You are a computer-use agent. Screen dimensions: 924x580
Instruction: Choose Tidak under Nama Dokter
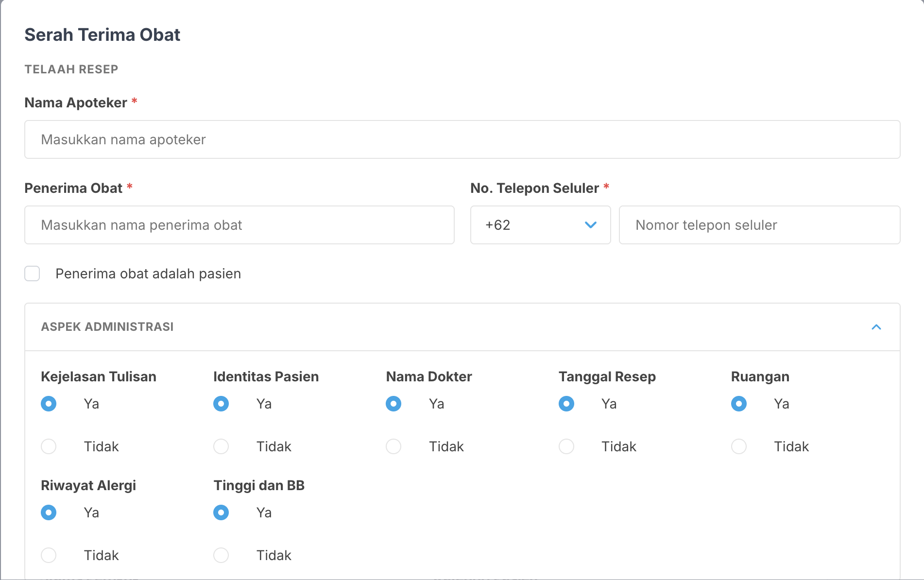click(394, 446)
